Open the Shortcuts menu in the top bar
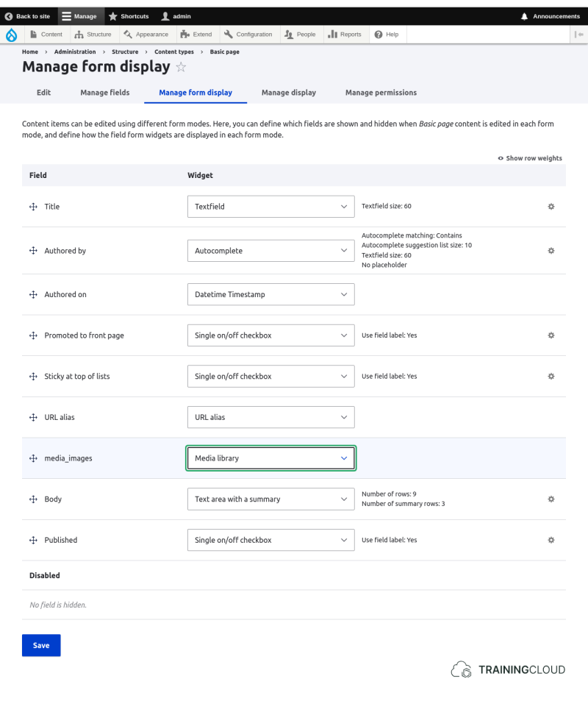 click(x=129, y=16)
